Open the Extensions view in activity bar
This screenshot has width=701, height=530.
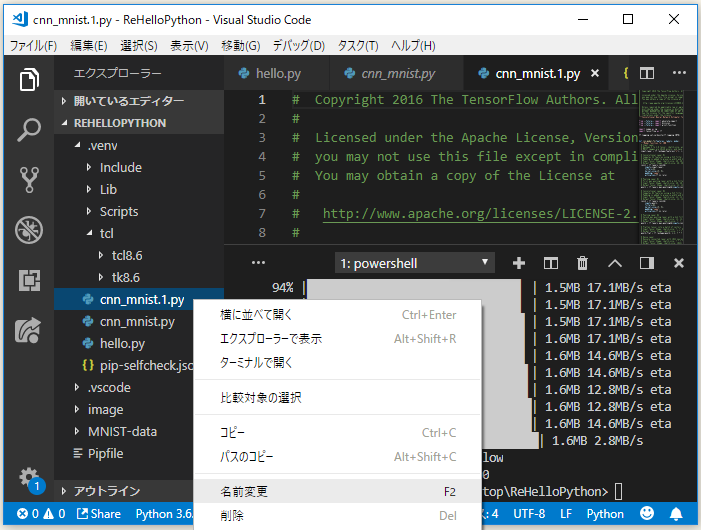click(29, 281)
